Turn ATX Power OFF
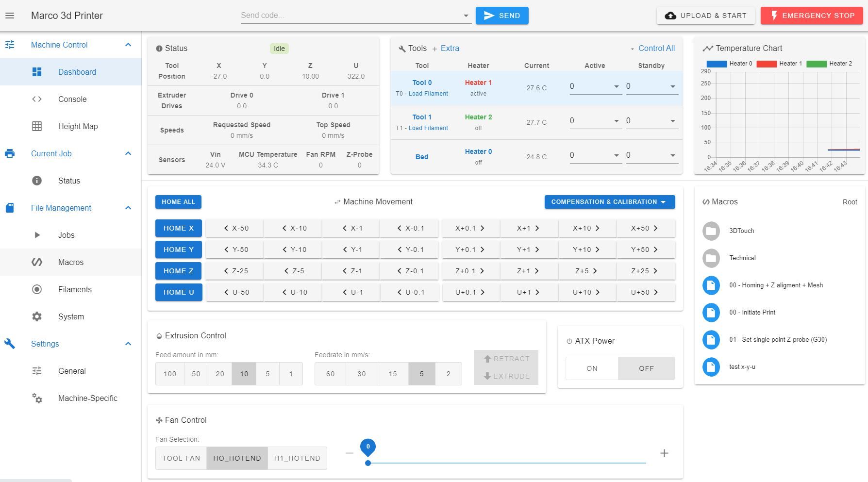This screenshot has height=482, width=868. pos(646,368)
